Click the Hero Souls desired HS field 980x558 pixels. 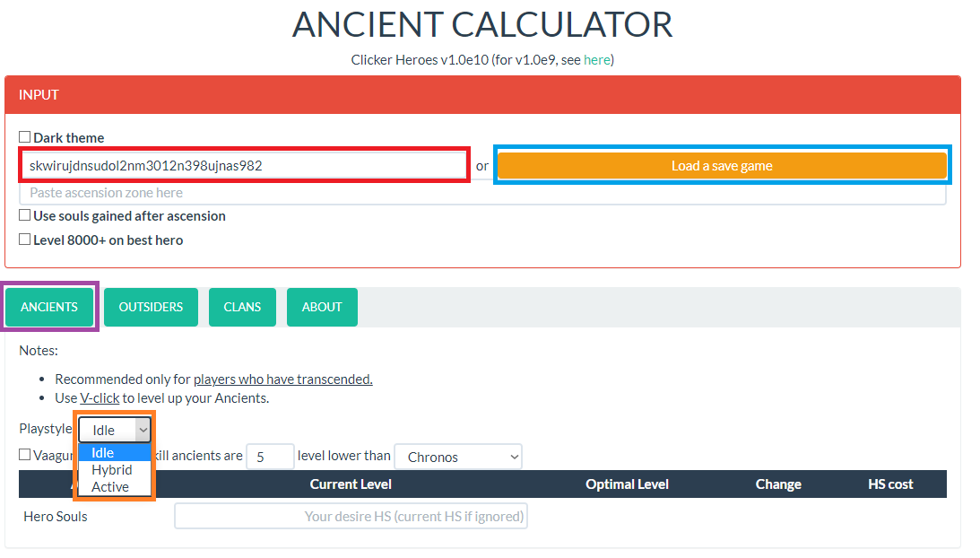pos(351,516)
